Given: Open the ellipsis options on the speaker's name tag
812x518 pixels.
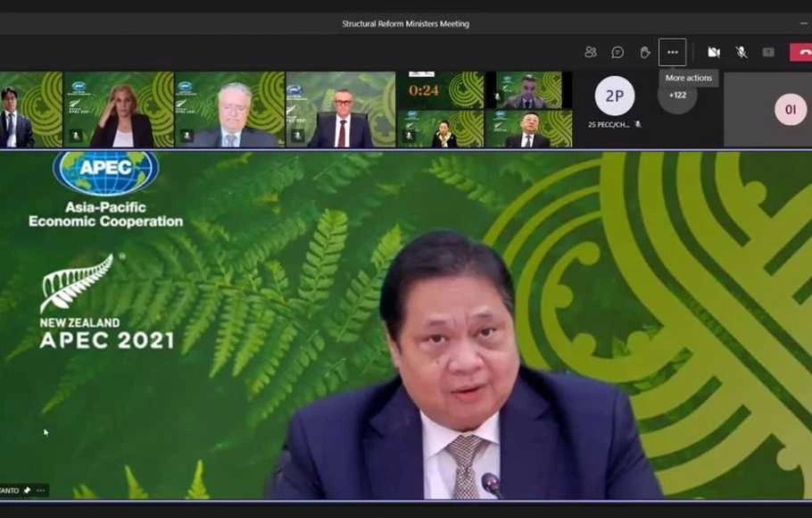Looking at the screenshot, I should (41, 490).
